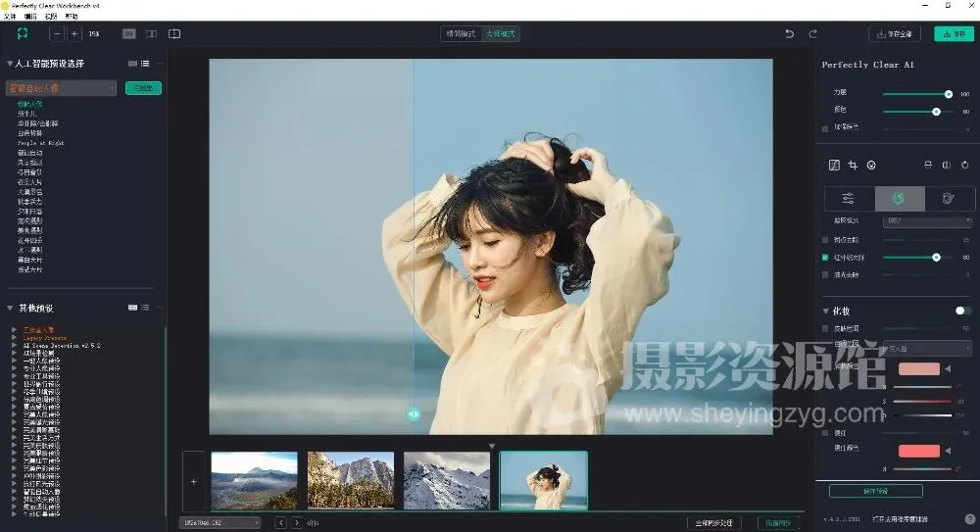Screen dimensions: 980x532
Task: Adjust the 颜色 slider handle
Action: point(936,112)
